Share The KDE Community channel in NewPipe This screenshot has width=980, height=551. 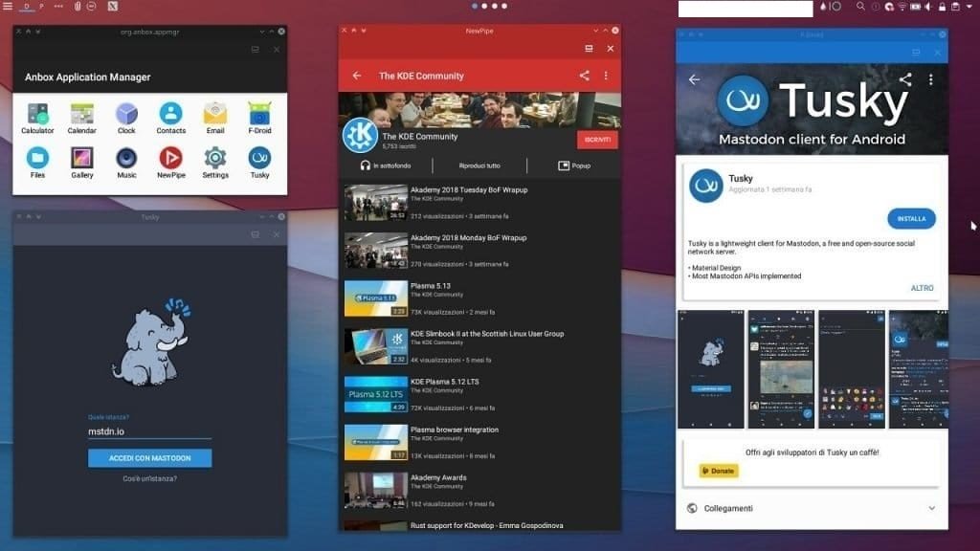(585, 76)
